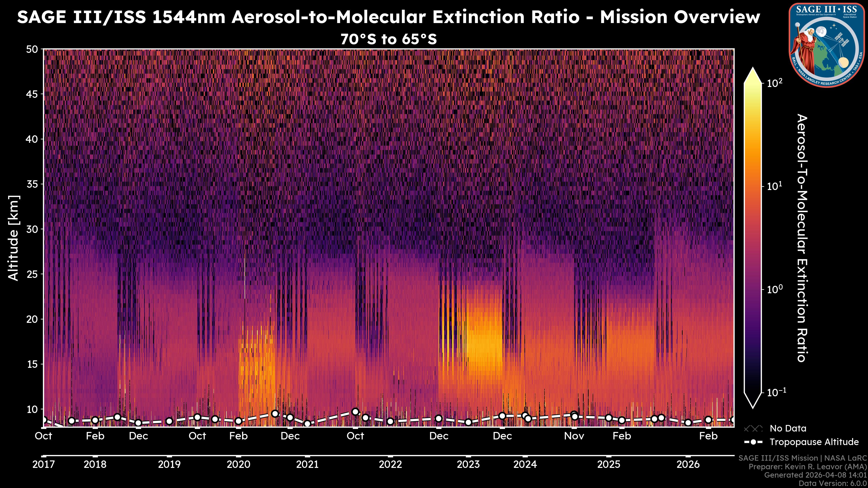Click the Nov 2024 month tick label

[574, 436]
